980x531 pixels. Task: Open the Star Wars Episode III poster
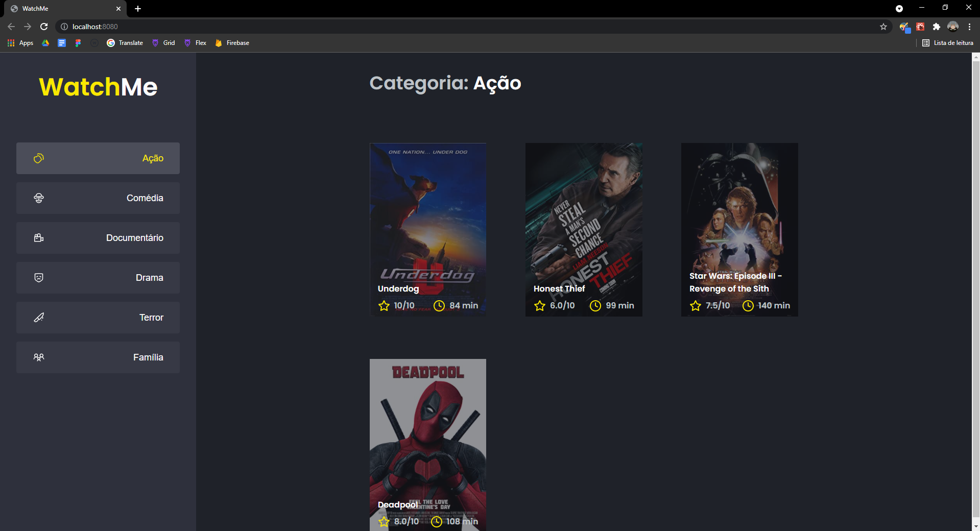739,230
